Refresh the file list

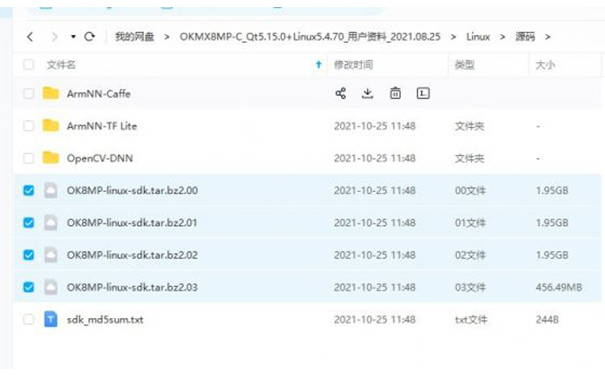(x=90, y=37)
